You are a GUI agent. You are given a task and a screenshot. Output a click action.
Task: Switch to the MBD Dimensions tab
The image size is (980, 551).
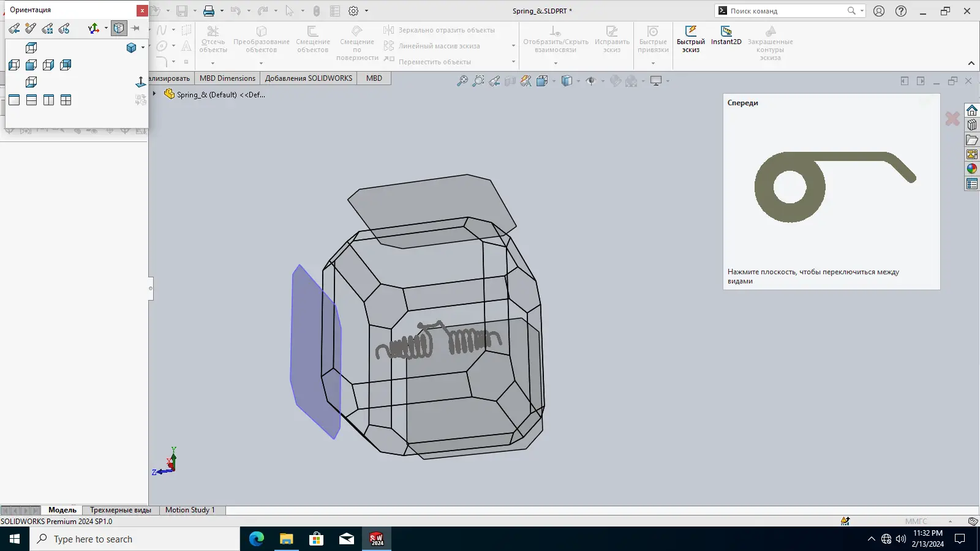[x=227, y=78]
